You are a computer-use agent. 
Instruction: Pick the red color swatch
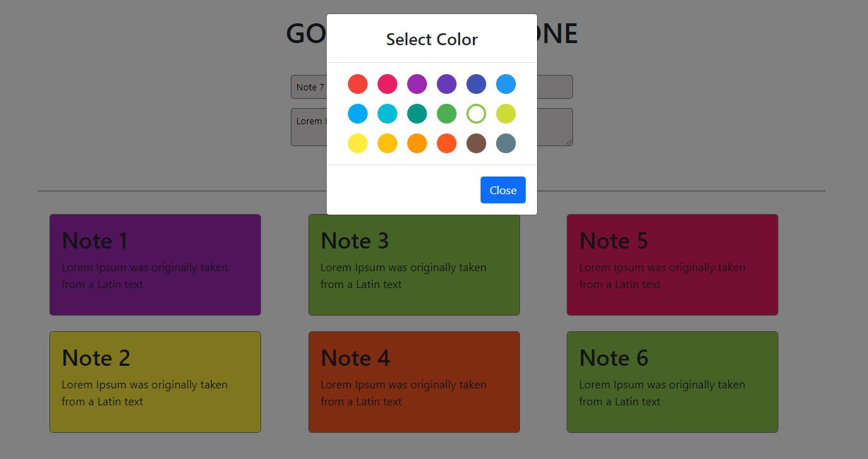coord(358,84)
